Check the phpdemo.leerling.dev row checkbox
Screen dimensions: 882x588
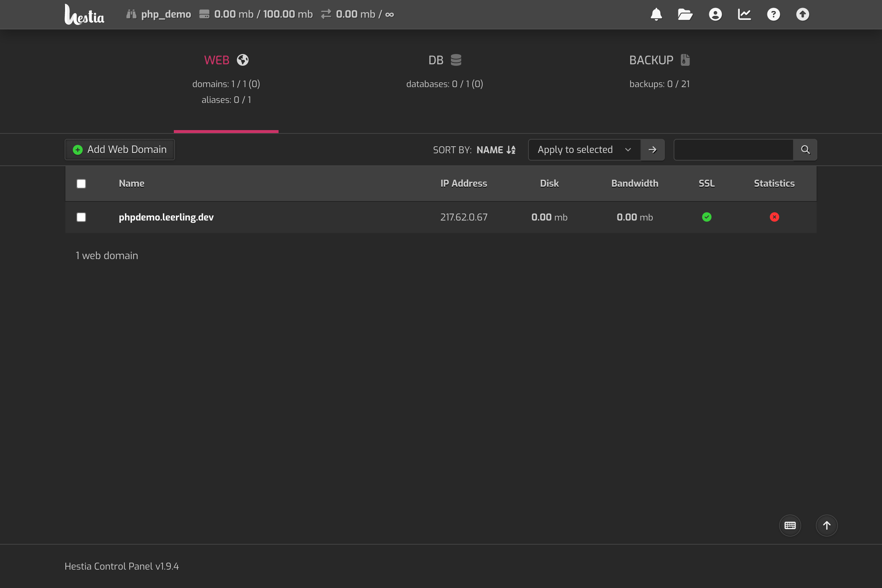81,217
